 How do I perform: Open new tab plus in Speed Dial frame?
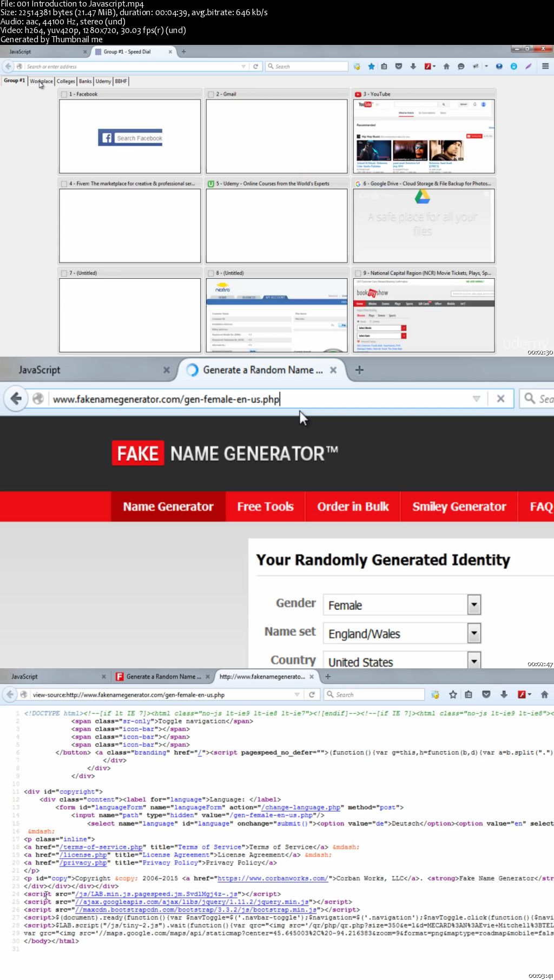183,52
